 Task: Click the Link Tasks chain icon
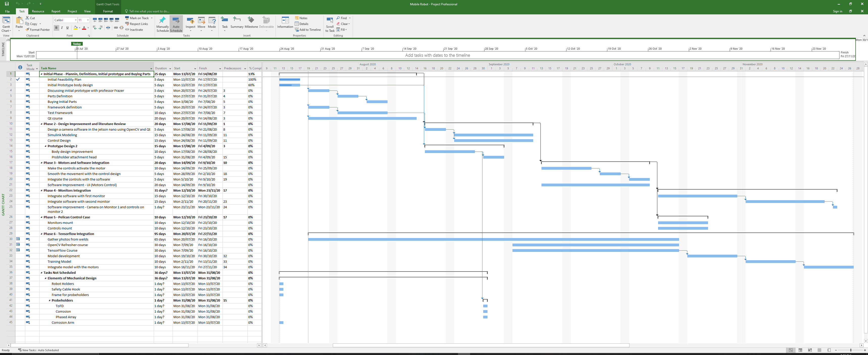[x=116, y=28]
